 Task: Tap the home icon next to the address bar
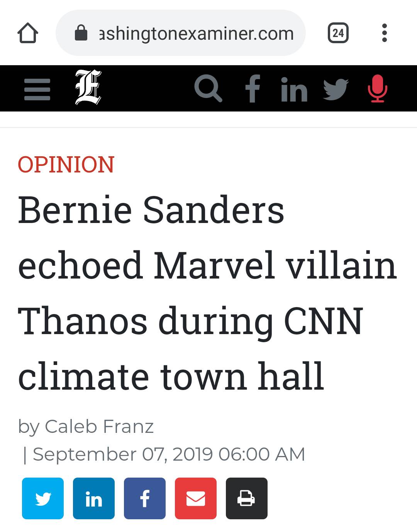27,33
